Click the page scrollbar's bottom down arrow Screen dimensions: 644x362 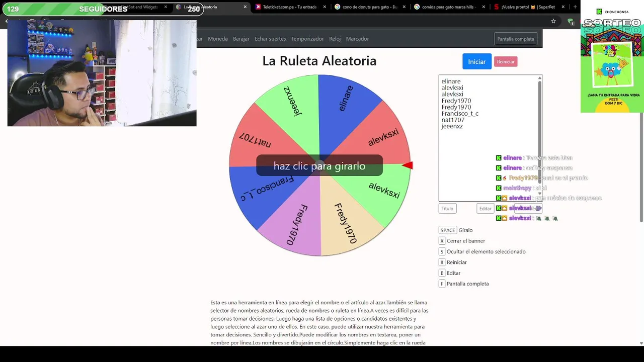pyautogui.click(x=640, y=343)
